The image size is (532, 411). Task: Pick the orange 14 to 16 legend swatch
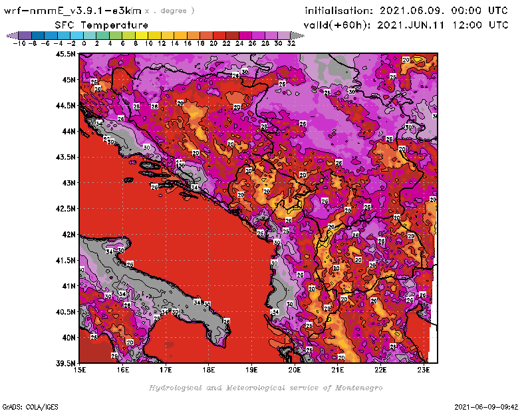(180, 35)
